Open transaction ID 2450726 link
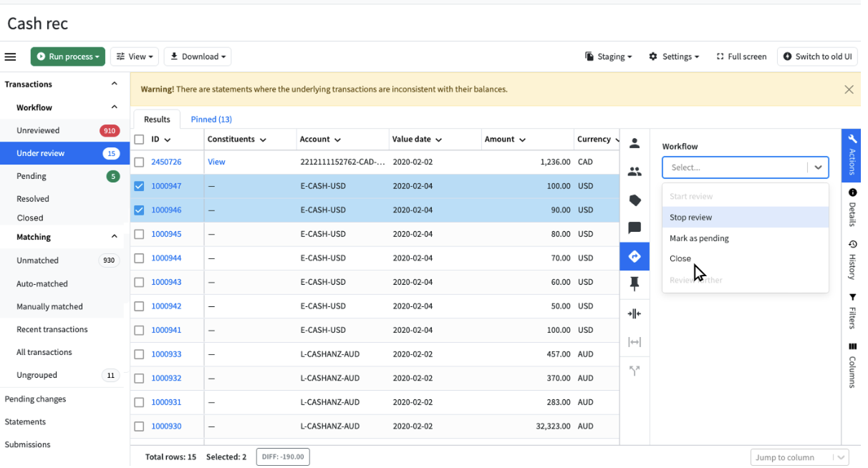868x468 pixels. pyautogui.click(x=166, y=162)
